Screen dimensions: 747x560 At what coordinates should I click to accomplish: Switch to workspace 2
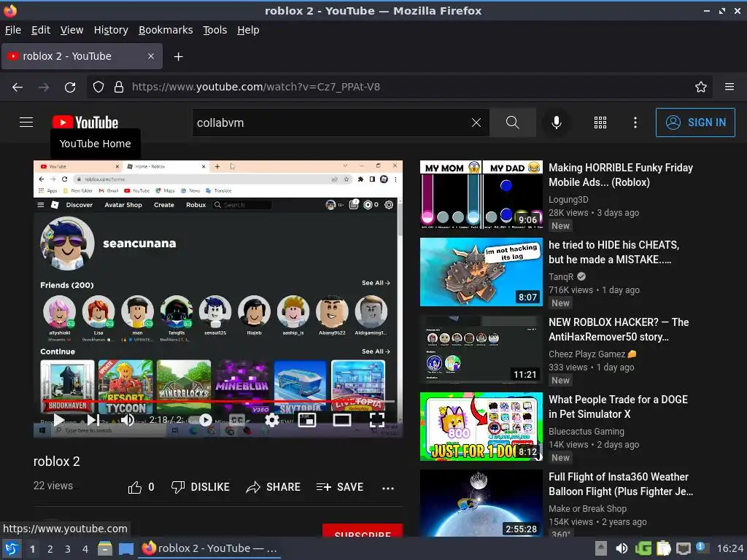(50, 549)
